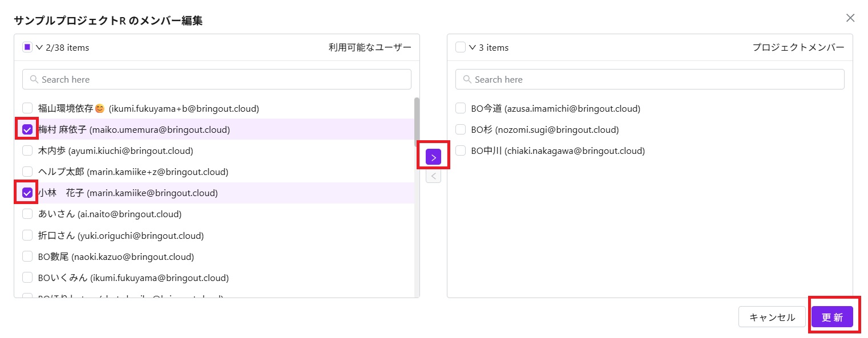The height and width of the screenshot is (338, 868).
Task: Click the プロジェクトメンバー header label
Action: [x=798, y=47]
